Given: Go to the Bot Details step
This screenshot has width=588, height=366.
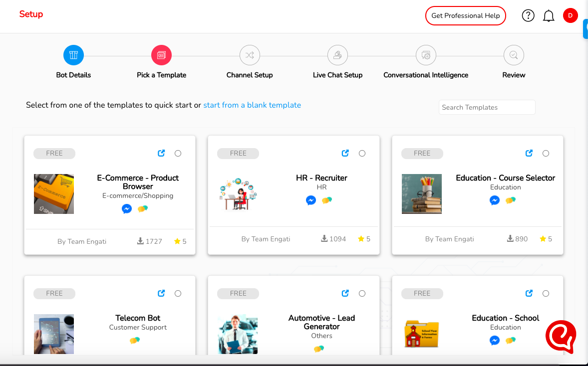Looking at the screenshot, I should [73, 55].
